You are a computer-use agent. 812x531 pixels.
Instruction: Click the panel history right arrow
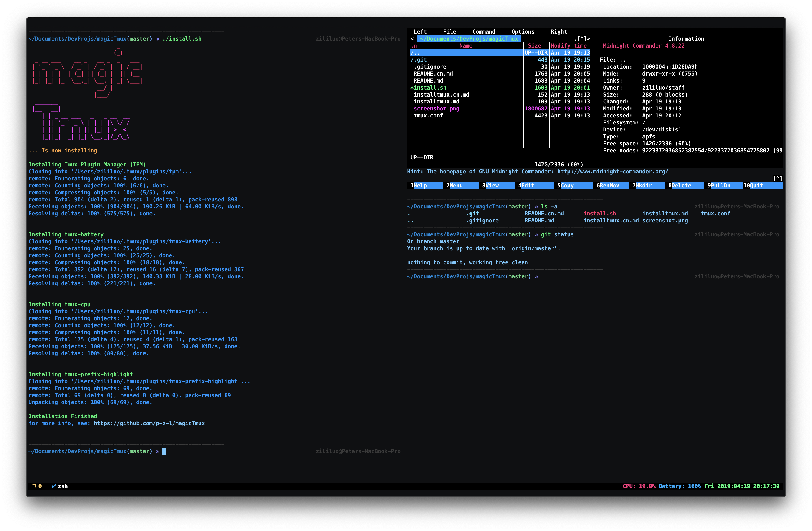click(x=589, y=38)
